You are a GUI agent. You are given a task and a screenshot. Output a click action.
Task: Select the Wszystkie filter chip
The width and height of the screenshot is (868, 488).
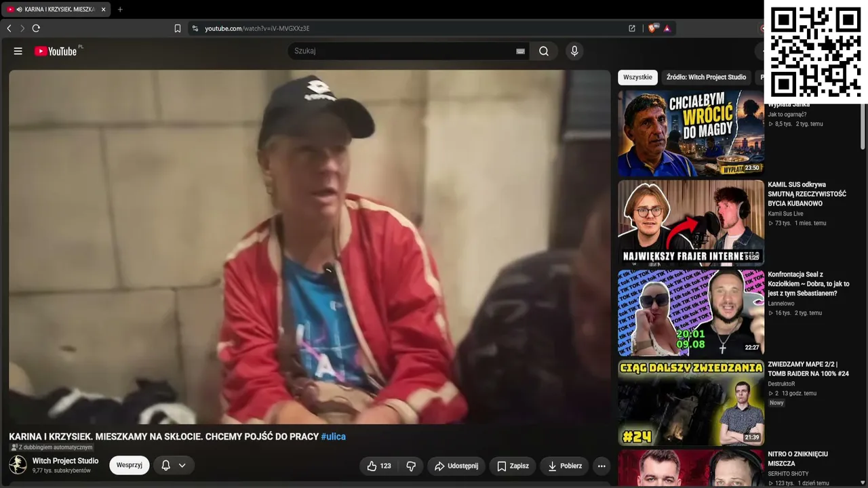637,77
